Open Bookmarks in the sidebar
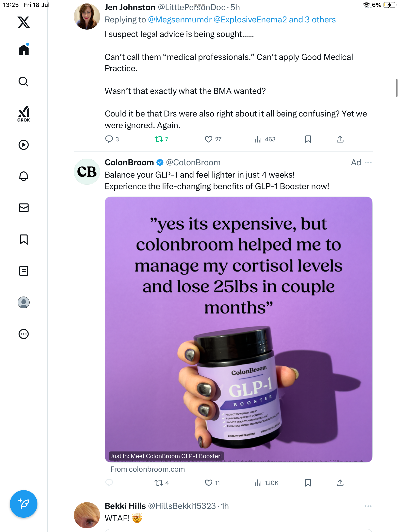This screenshot has width=399, height=532. pyautogui.click(x=24, y=239)
